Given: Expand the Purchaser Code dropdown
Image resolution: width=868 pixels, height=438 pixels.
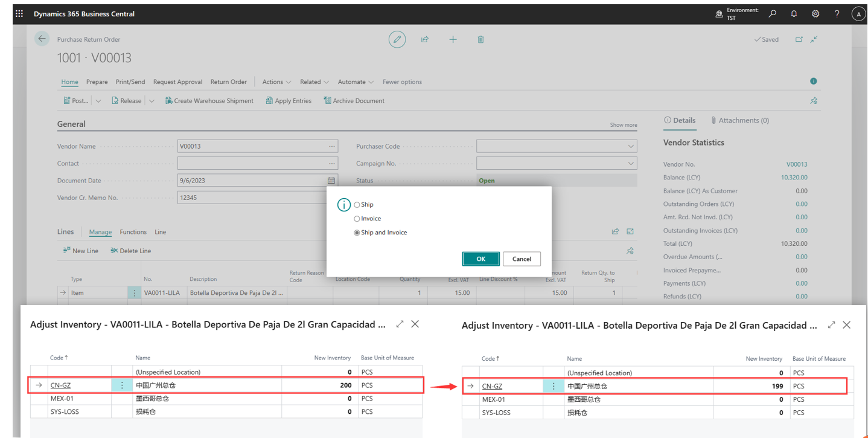Looking at the screenshot, I should 631,146.
